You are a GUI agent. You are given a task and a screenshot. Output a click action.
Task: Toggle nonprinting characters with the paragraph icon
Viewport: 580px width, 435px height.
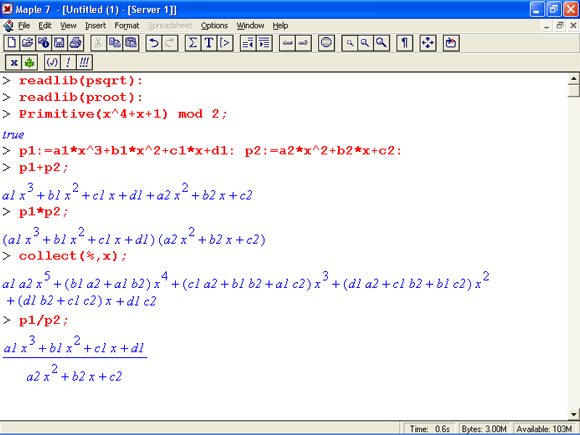pyautogui.click(x=404, y=43)
